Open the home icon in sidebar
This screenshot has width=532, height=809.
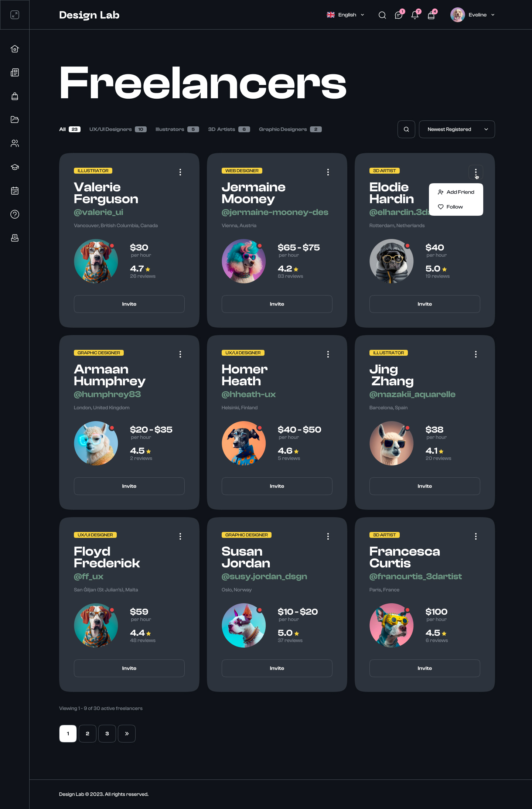tap(15, 49)
